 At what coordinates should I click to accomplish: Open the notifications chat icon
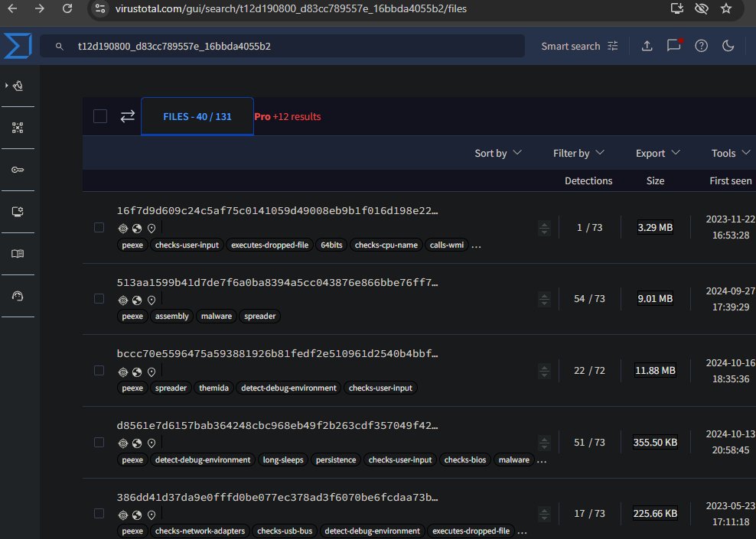[x=674, y=45]
